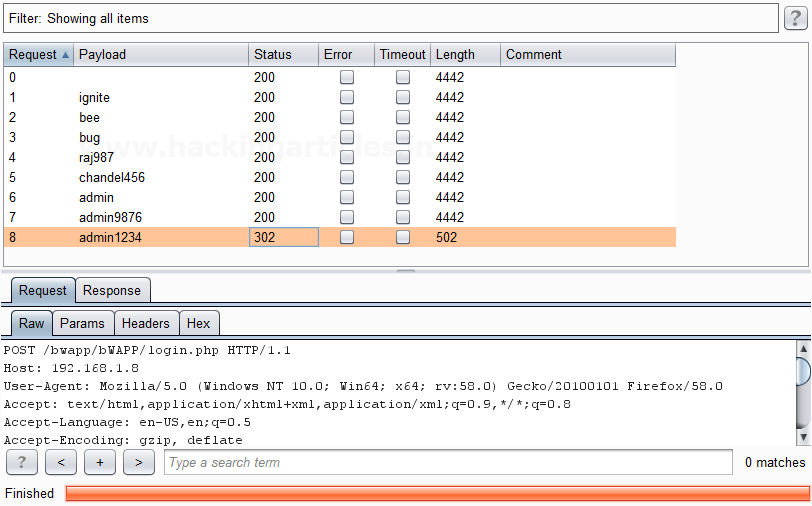Sort by the Comment column header
The width and height of the screenshot is (812, 506).
pyautogui.click(x=588, y=54)
